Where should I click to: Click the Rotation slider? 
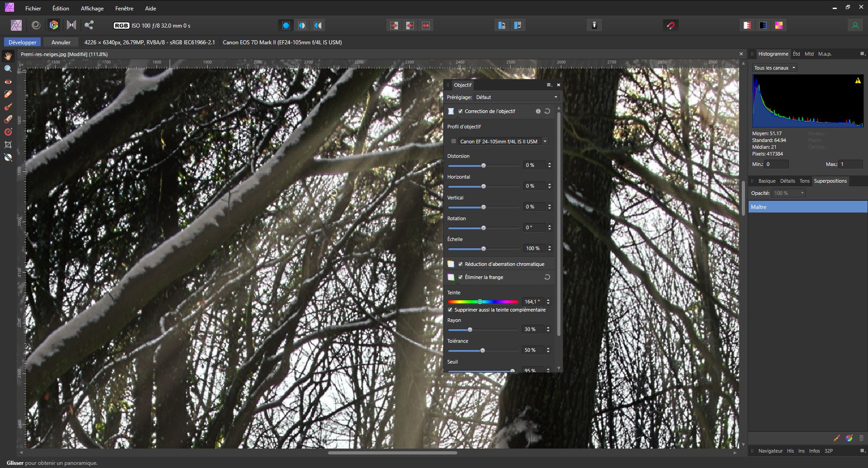tap(484, 228)
